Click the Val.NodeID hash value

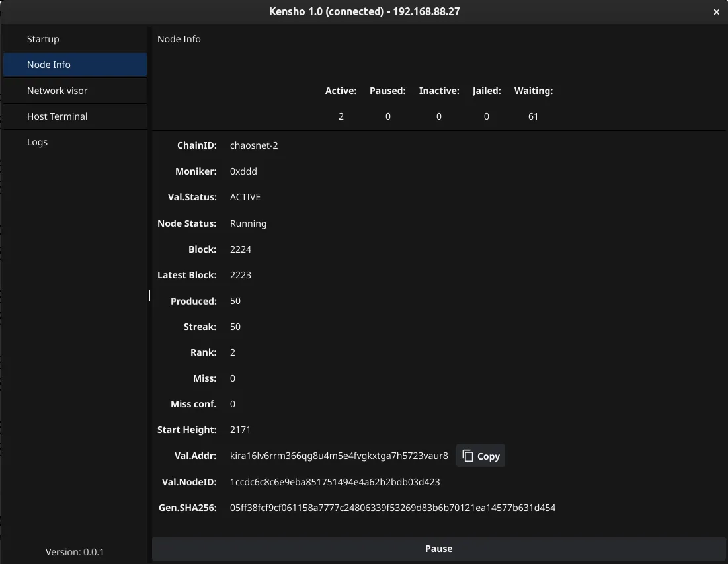(x=335, y=482)
